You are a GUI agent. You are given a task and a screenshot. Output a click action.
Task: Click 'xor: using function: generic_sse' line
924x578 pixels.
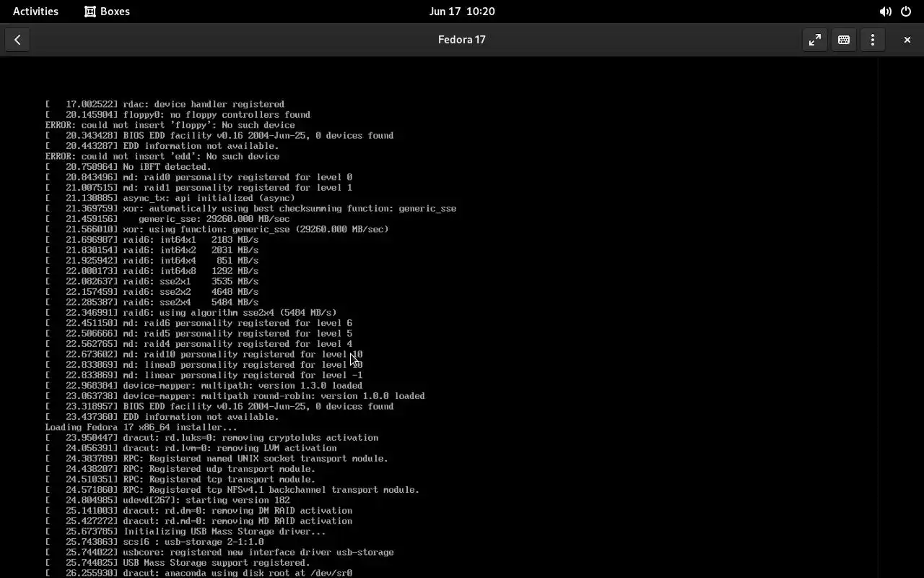(217, 229)
